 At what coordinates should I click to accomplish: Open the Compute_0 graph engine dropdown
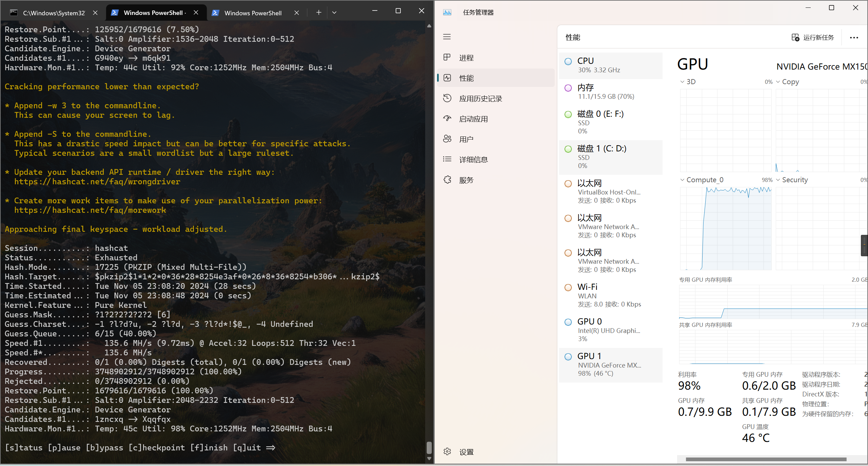(682, 180)
